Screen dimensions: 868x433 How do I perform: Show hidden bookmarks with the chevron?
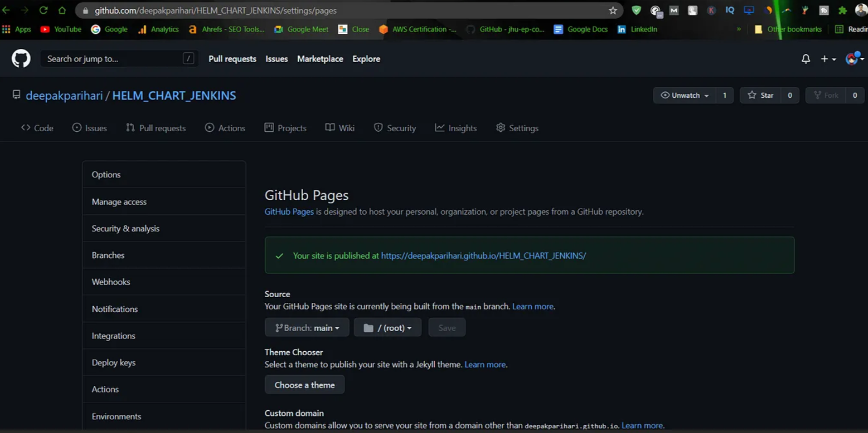739,29
